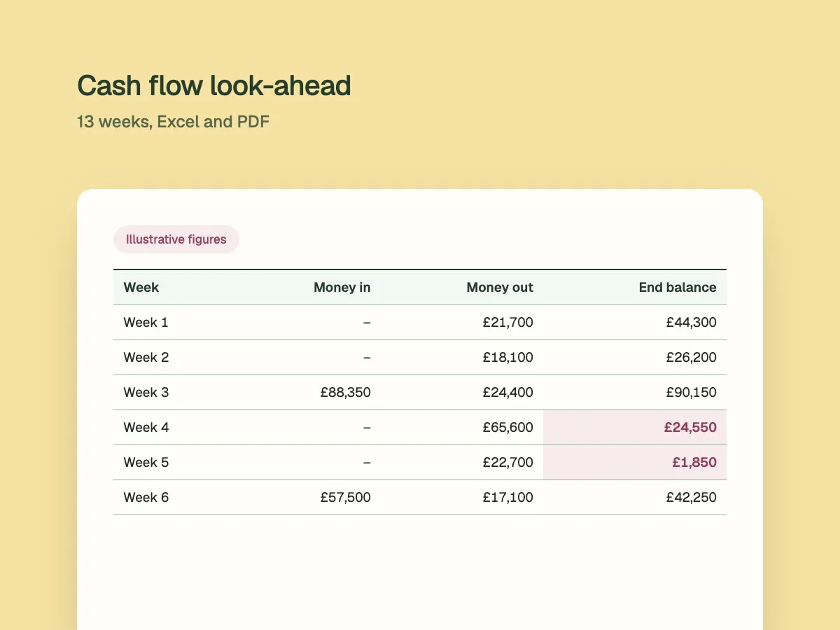
Task: Click the £26,200 end balance cell
Action: pos(692,358)
